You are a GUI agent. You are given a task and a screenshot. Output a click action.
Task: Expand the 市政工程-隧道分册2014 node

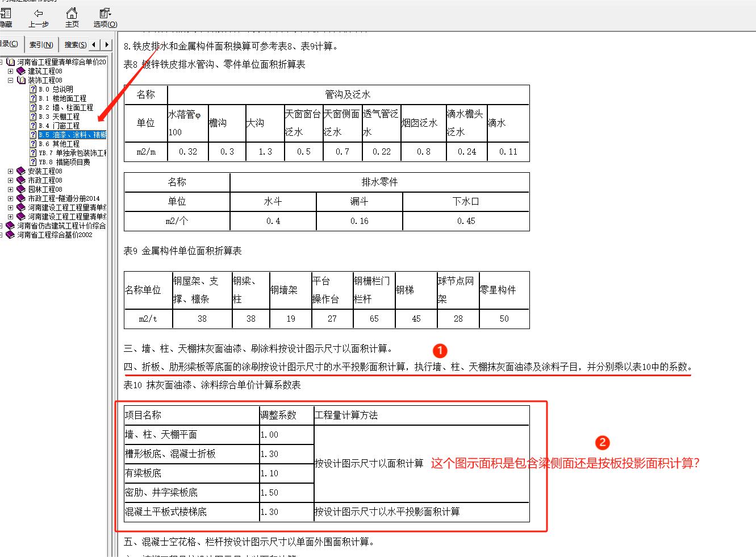pyautogui.click(x=11, y=198)
